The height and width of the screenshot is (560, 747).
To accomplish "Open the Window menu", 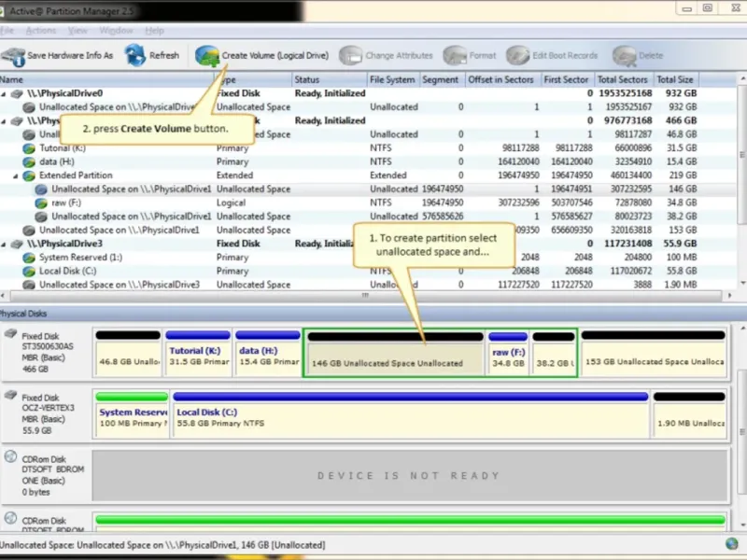I will pyautogui.click(x=116, y=31).
